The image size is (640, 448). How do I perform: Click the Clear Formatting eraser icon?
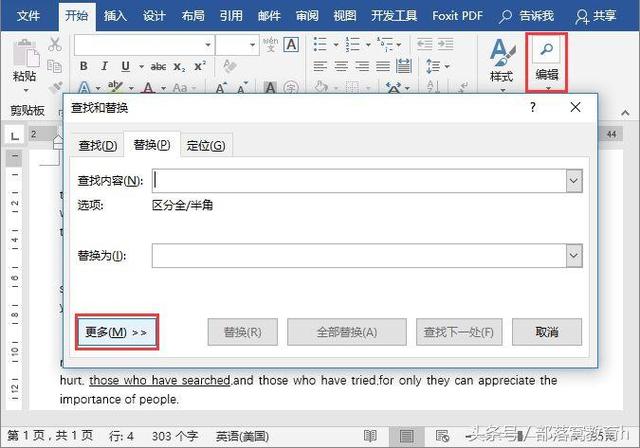pos(230,66)
